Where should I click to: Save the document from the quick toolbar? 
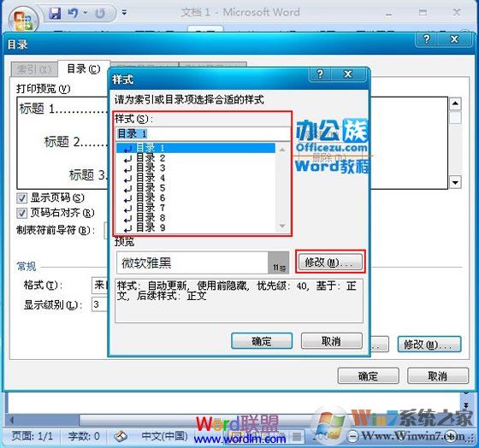(x=55, y=13)
